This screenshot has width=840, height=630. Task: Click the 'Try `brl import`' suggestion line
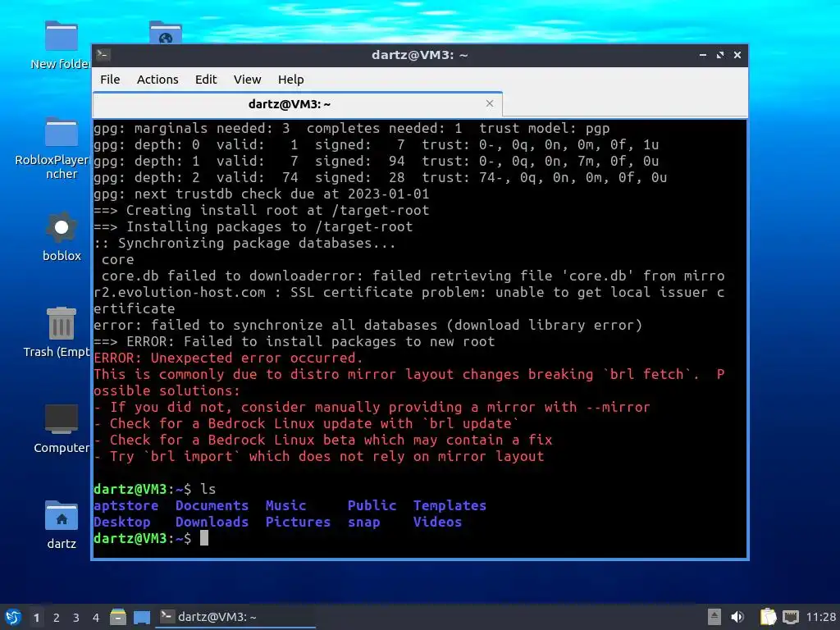click(x=319, y=456)
